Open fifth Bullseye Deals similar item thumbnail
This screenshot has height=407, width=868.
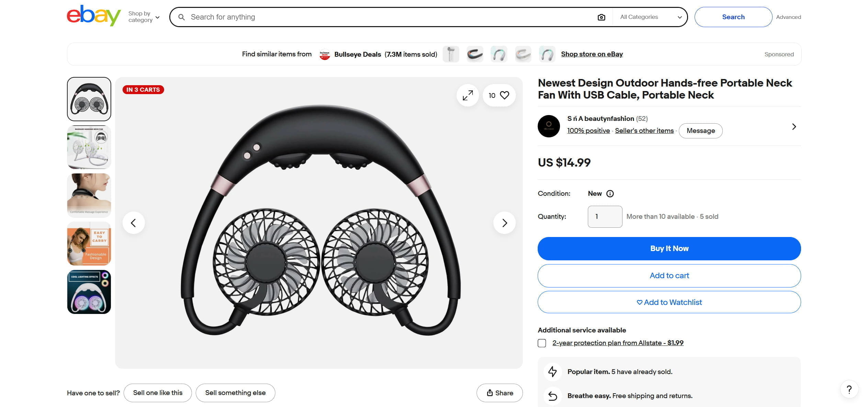click(x=547, y=54)
